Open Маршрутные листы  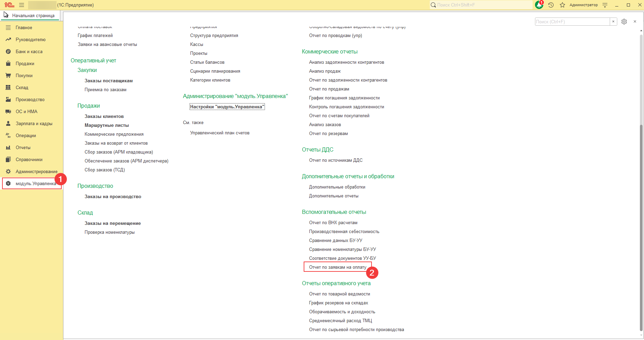107,125
